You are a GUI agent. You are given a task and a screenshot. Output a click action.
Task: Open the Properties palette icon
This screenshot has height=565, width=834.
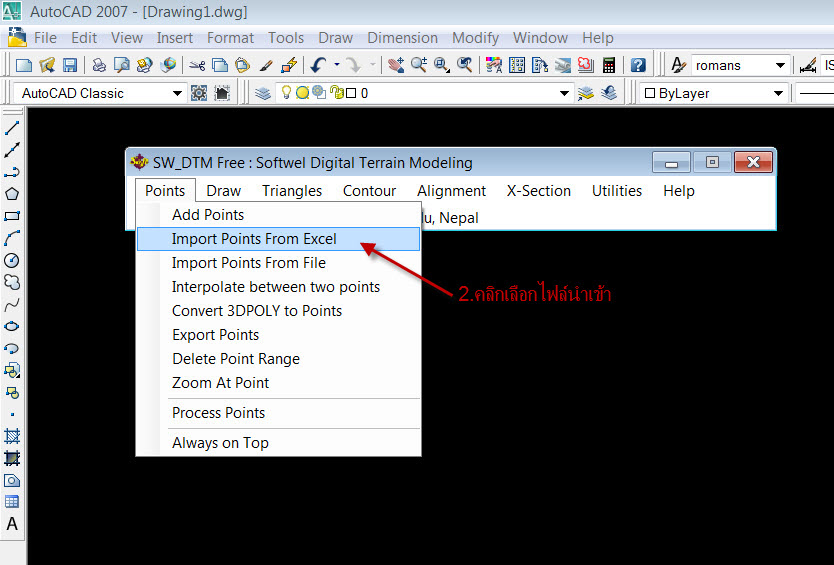pos(494,65)
